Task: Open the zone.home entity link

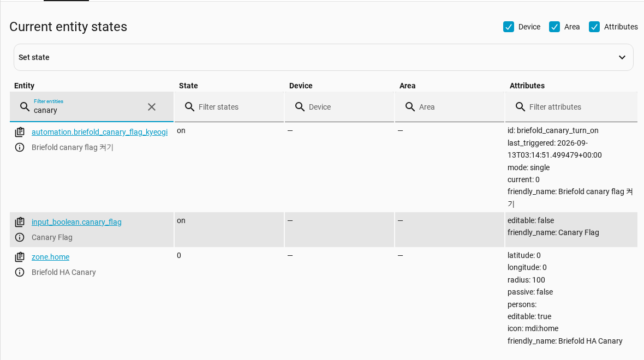Action: tap(51, 257)
